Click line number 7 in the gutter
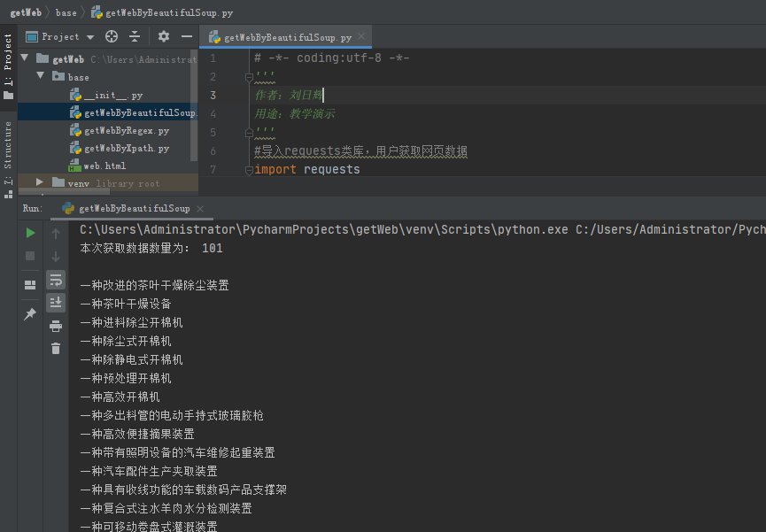Screen dimensions: 766x532 tap(213, 170)
